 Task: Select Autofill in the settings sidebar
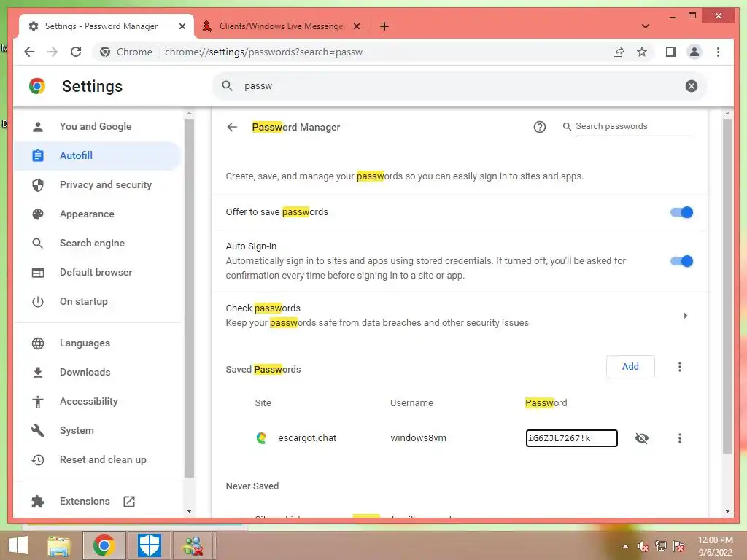pyautogui.click(x=97, y=156)
